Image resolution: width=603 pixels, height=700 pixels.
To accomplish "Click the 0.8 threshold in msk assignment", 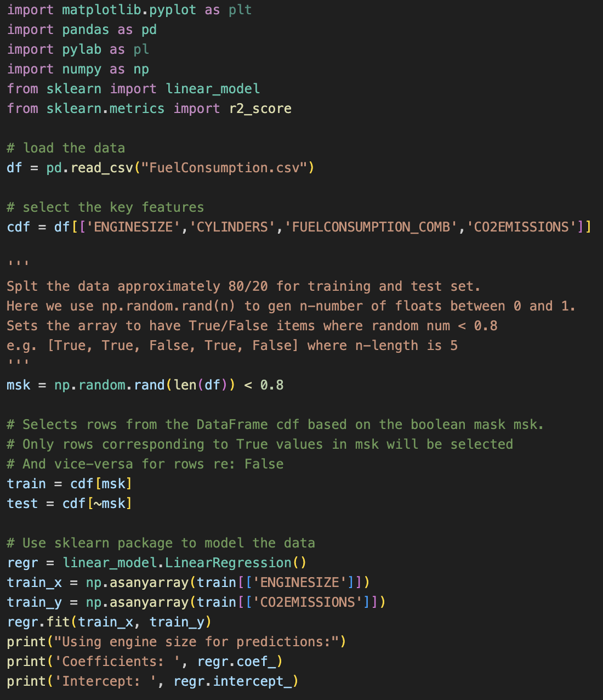I will click(x=272, y=385).
